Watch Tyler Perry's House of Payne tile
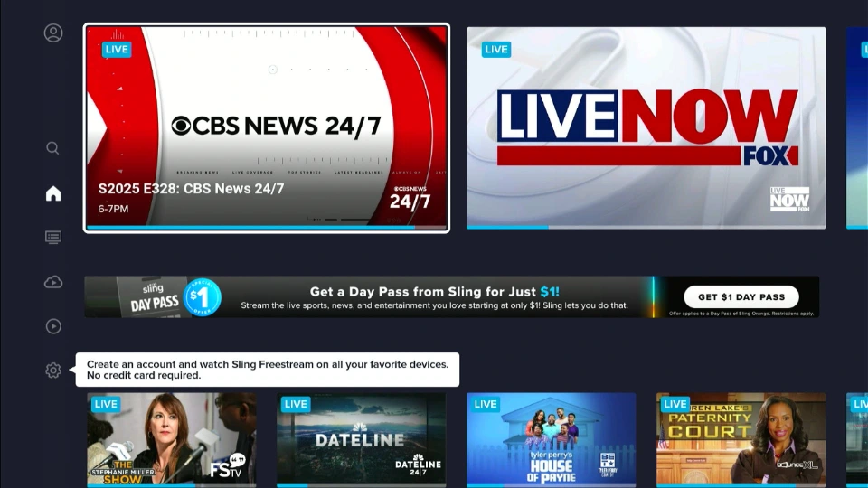This screenshot has width=868, height=488. click(x=552, y=440)
